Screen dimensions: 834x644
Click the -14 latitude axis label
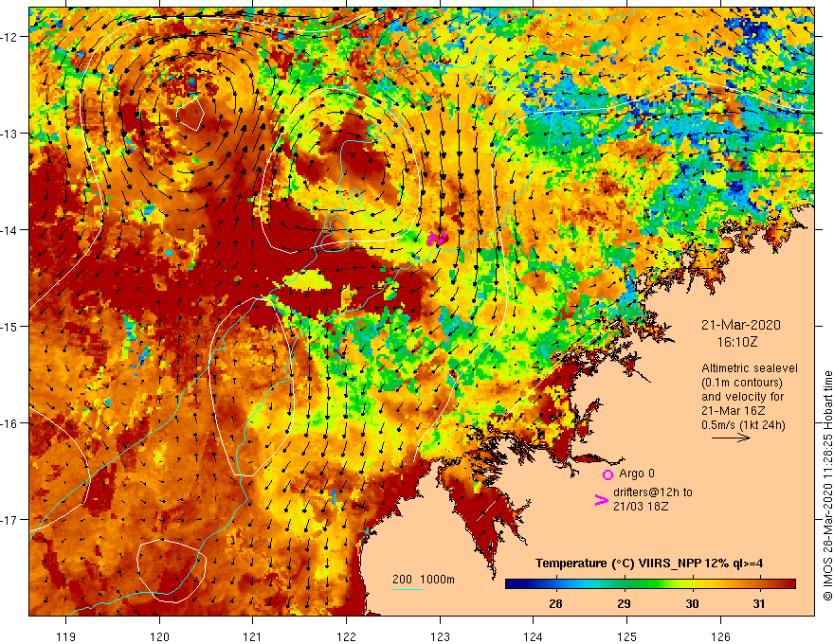10,230
